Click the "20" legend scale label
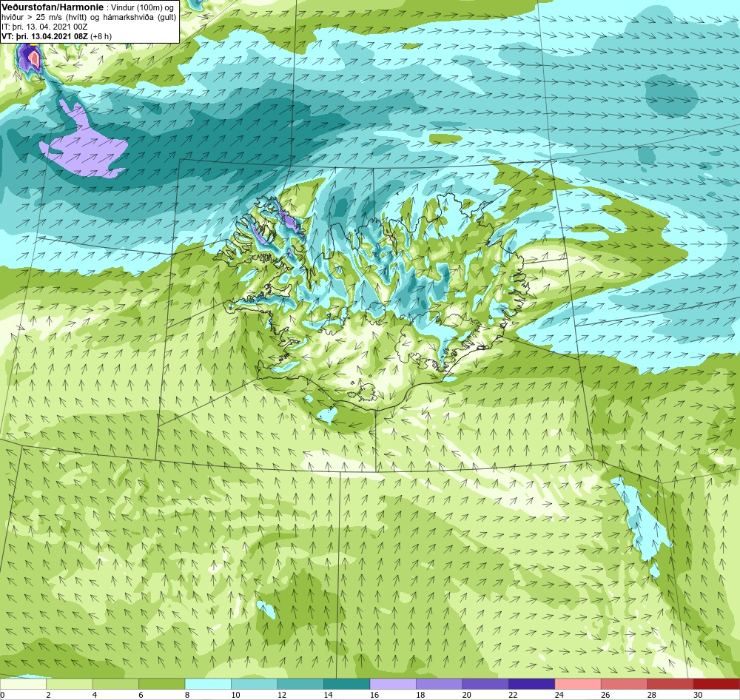Viewport: 740px width, 700px height. pos(467,695)
